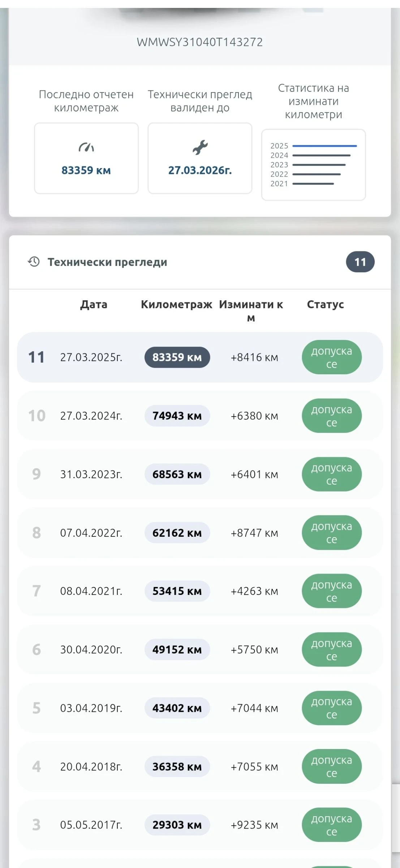This screenshot has height=868, width=400.
Task: Click the допуска се status for 08.04.2021г.
Action: tap(331, 591)
